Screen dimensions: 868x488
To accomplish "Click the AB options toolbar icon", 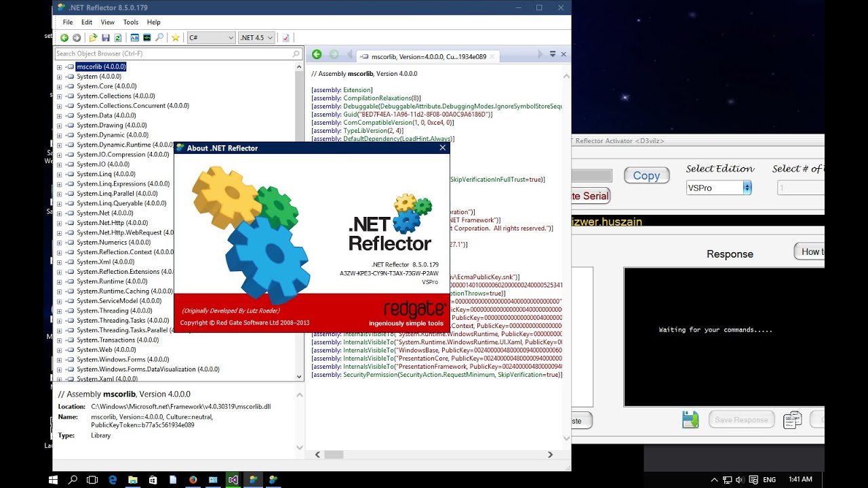I will (135, 38).
